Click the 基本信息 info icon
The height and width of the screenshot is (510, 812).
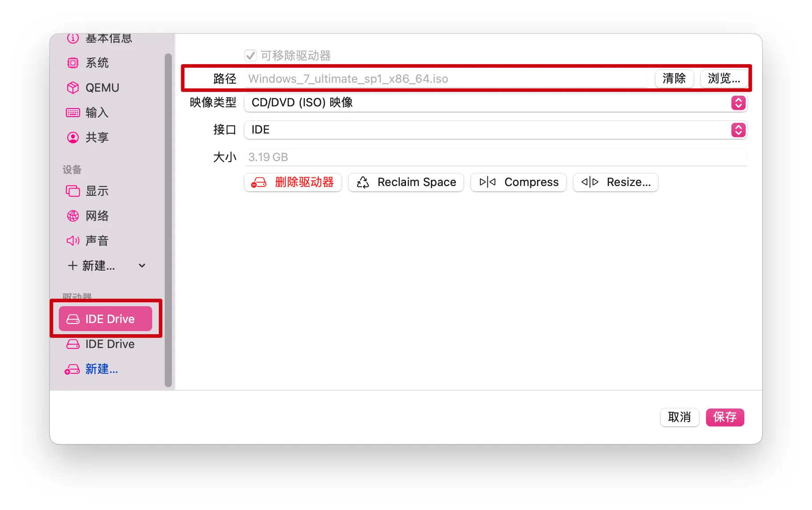coord(73,38)
